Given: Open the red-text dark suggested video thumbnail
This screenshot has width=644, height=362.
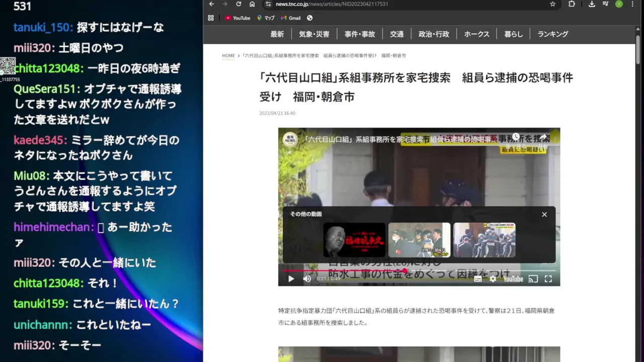Looking at the screenshot, I should (354, 240).
